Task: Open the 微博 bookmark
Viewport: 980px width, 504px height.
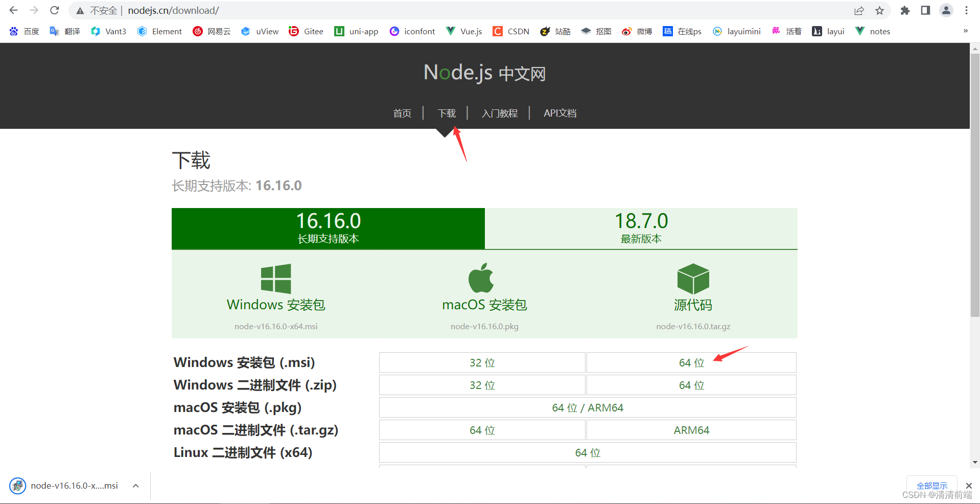Action: pos(637,31)
